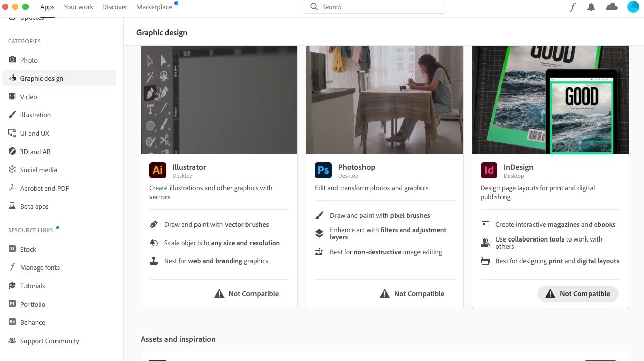
Task: Open the fonts icon in the header
Action: 573,7
